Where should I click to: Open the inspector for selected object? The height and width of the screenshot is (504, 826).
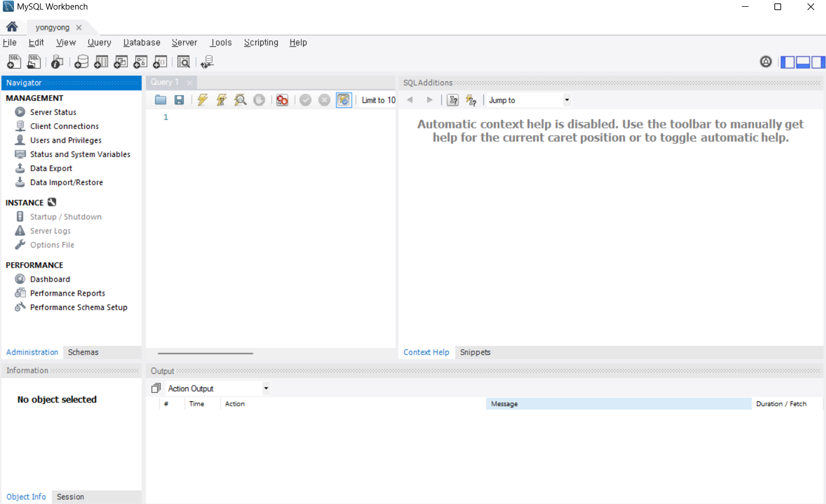[57, 62]
